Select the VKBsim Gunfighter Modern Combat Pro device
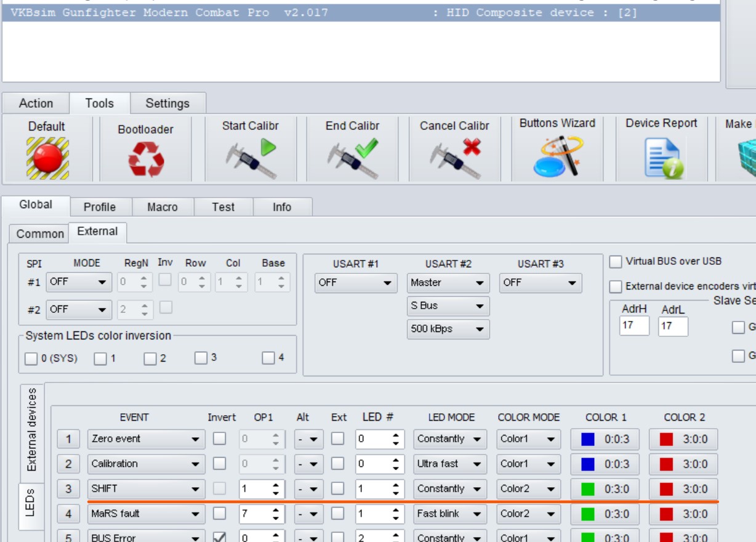 [361, 13]
